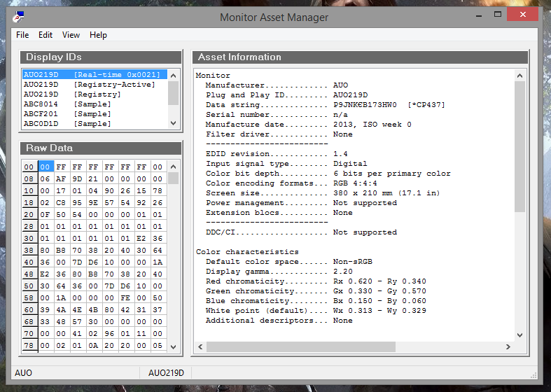Viewport: 551px width, 392px height.
Task: Select ABCF201 Sample display ID
Action: pyautogui.click(x=95, y=114)
